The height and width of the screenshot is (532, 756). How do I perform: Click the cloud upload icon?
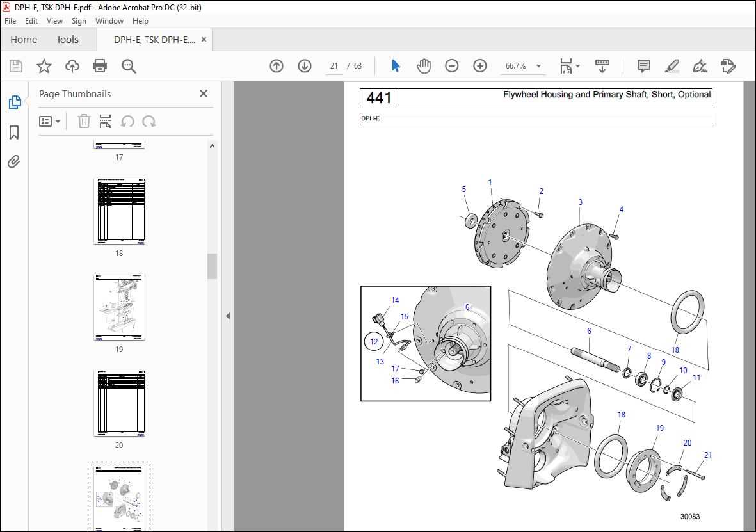[x=72, y=66]
